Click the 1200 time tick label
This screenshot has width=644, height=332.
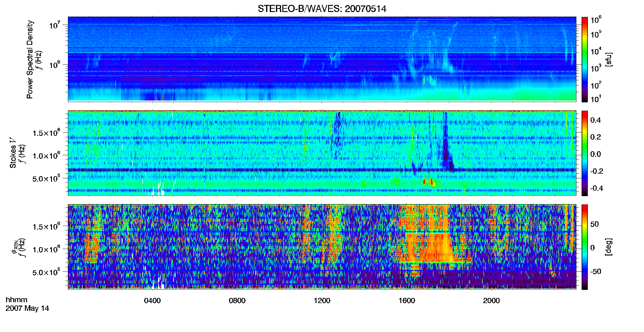tap(322, 300)
